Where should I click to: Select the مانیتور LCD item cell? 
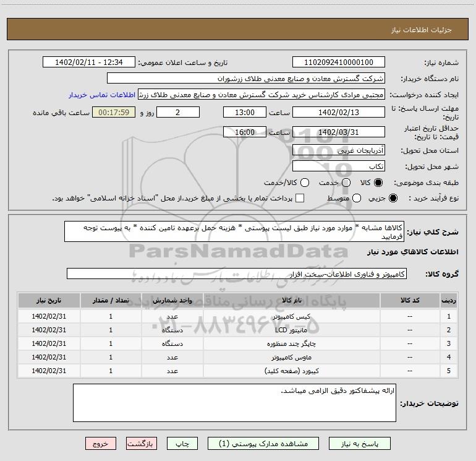click(x=291, y=330)
